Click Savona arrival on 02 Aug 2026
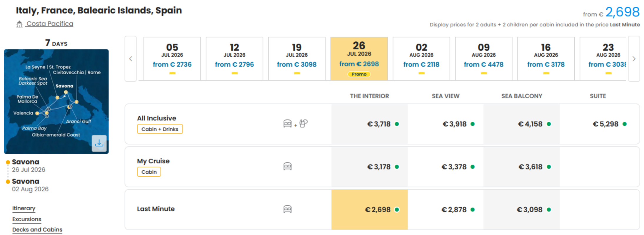 pos(30,185)
